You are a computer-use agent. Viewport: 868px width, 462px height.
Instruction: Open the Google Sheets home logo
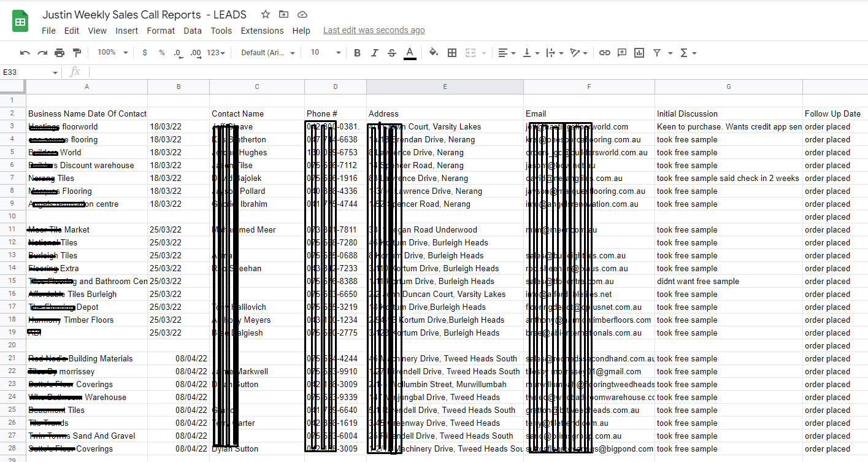20,22
